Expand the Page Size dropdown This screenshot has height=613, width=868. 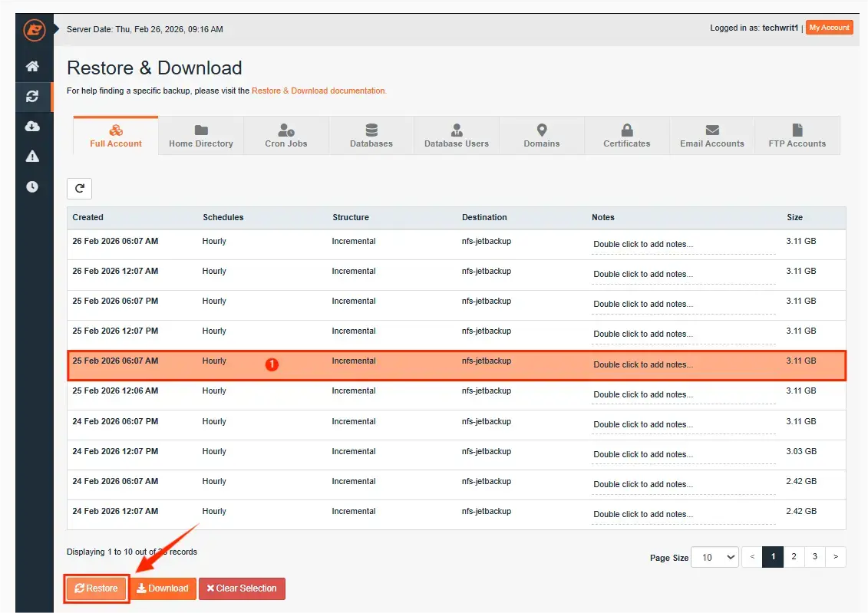pyautogui.click(x=715, y=557)
